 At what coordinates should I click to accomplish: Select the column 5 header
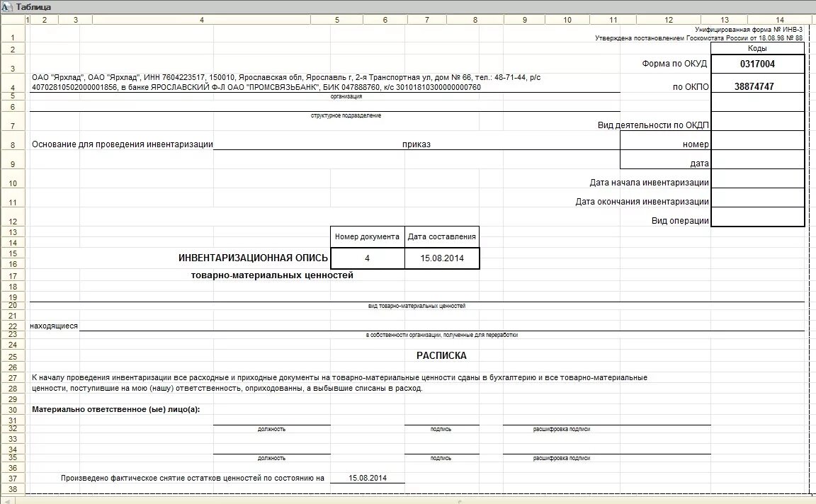tap(336, 20)
